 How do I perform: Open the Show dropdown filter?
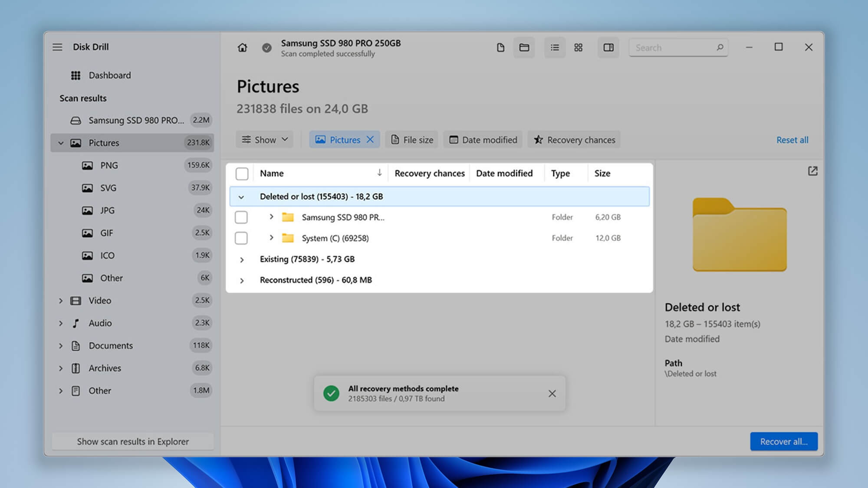tap(265, 140)
